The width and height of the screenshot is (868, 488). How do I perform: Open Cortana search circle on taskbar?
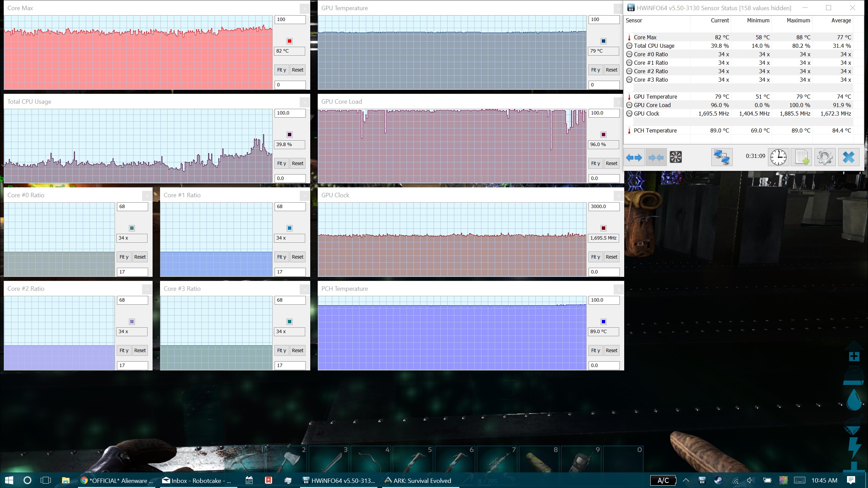click(x=27, y=480)
